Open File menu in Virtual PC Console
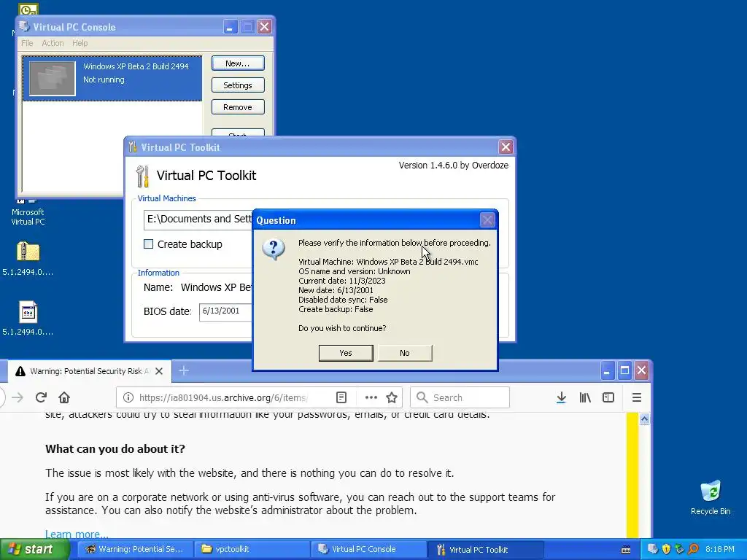Image resolution: width=747 pixels, height=560 pixels. pos(27,43)
